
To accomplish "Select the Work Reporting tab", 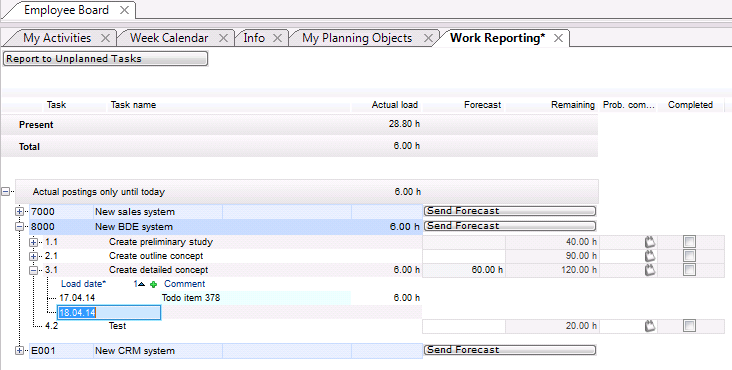I will tap(497, 38).
